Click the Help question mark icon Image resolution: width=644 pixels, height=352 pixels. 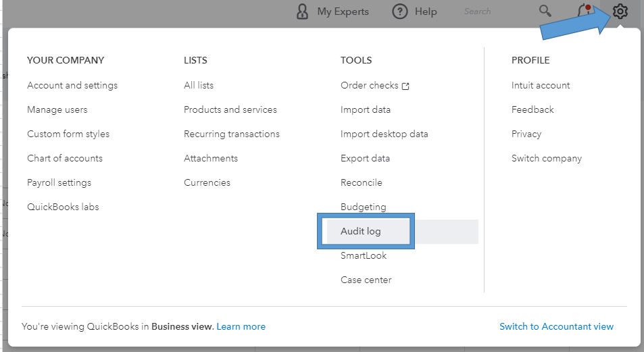click(400, 11)
